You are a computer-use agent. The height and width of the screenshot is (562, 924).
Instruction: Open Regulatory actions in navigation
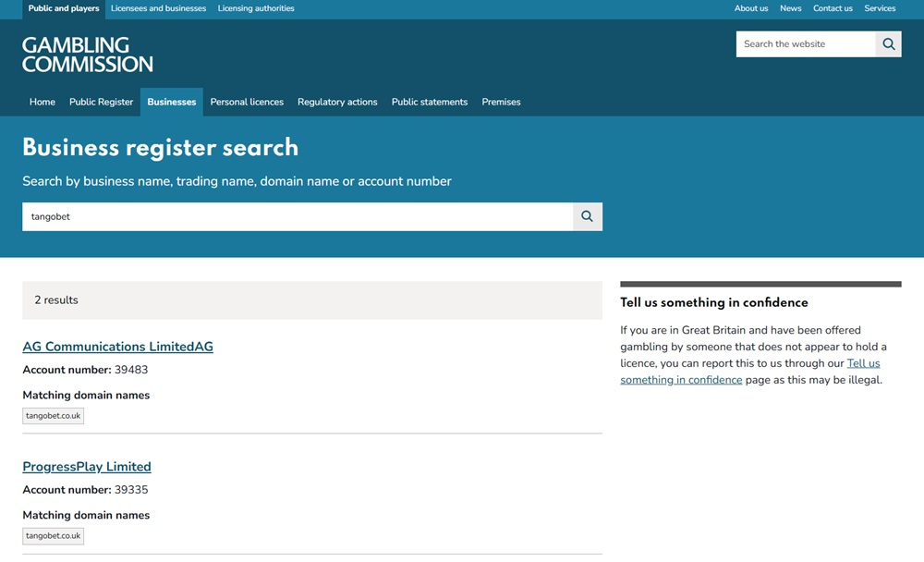pyautogui.click(x=337, y=102)
